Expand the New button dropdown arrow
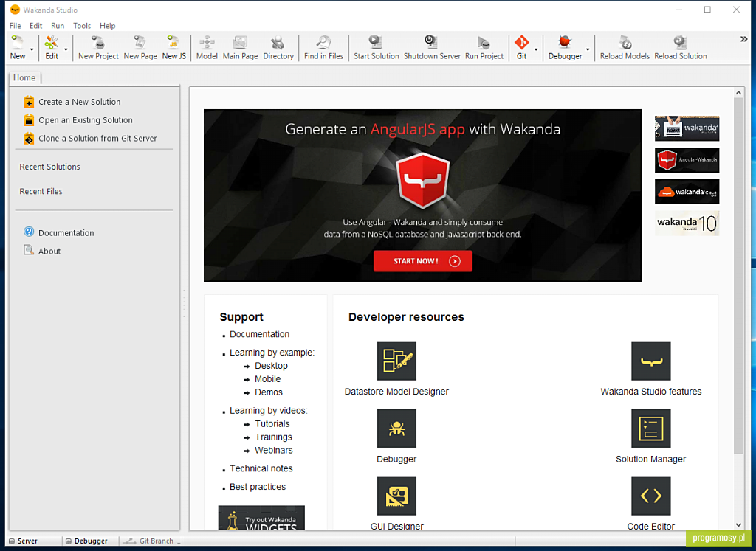The image size is (756, 551). pyautogui.click(x=32, y=49)
